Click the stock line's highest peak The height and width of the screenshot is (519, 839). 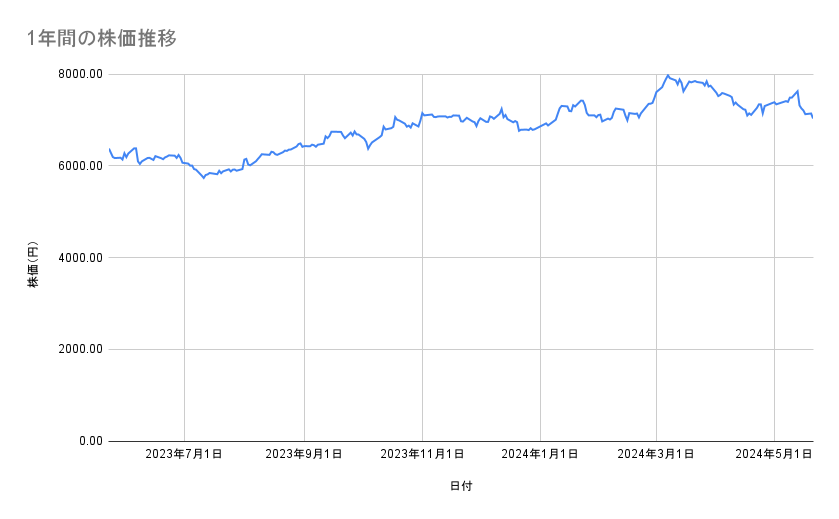[667, 75]
